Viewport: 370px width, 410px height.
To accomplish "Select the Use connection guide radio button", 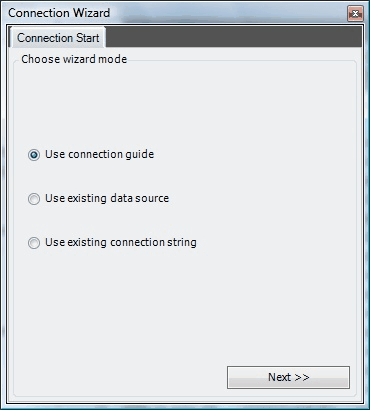I will 34,155.
